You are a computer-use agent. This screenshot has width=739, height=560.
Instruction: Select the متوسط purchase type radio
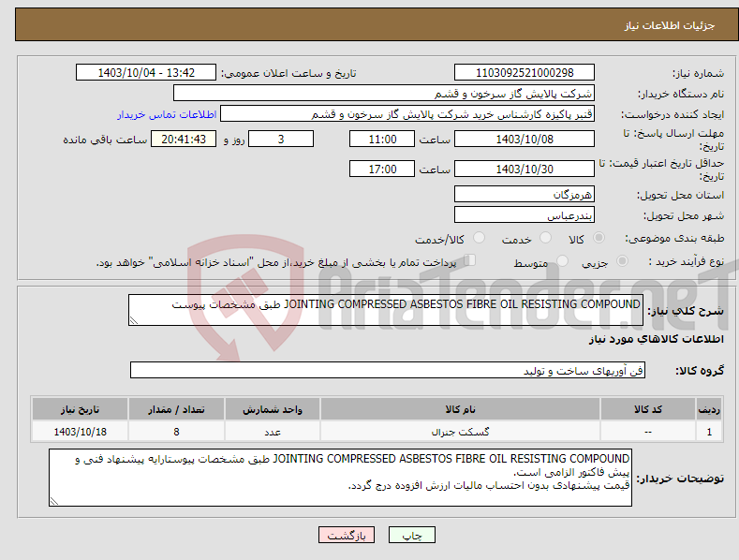[x=562, y=261]
